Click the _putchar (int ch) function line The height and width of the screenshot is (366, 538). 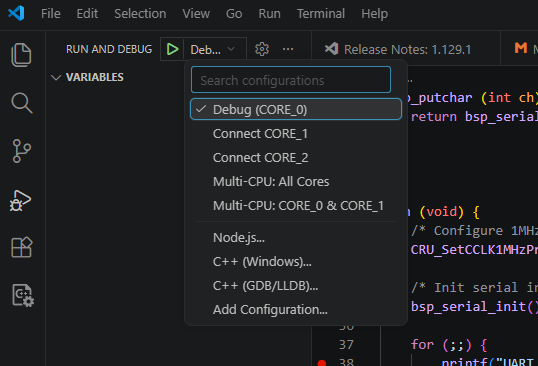(472, 98)
